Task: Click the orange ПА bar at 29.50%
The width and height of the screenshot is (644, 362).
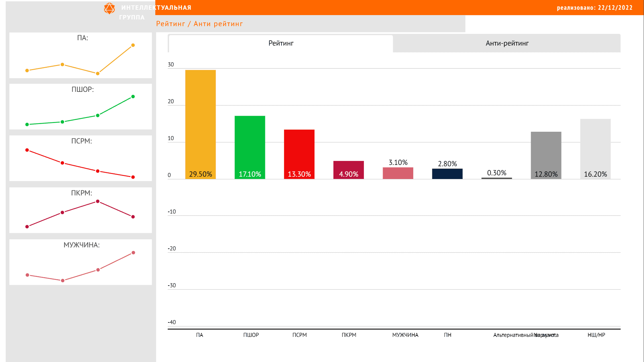Action: (200, 124)
